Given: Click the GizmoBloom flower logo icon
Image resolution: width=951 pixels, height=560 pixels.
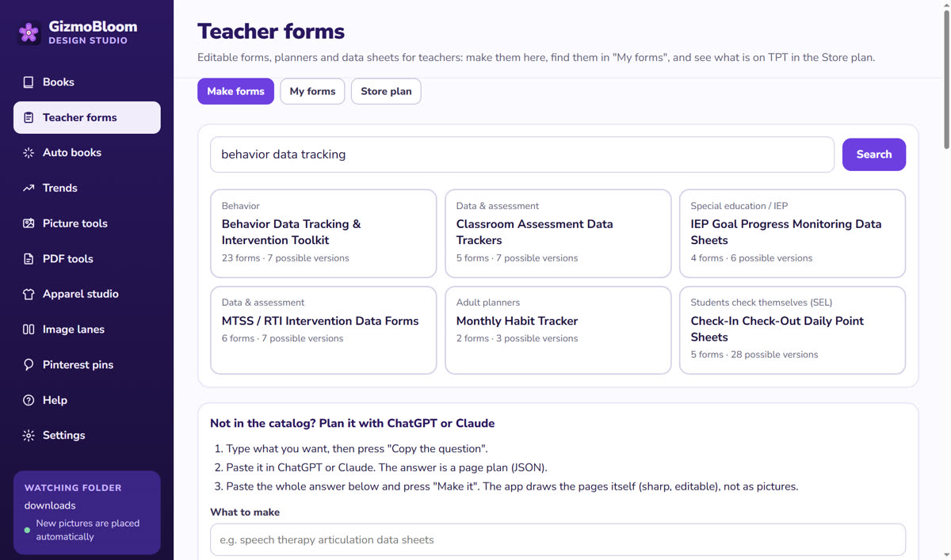Looking at the screenshot, I should click(x=29, y=32).
